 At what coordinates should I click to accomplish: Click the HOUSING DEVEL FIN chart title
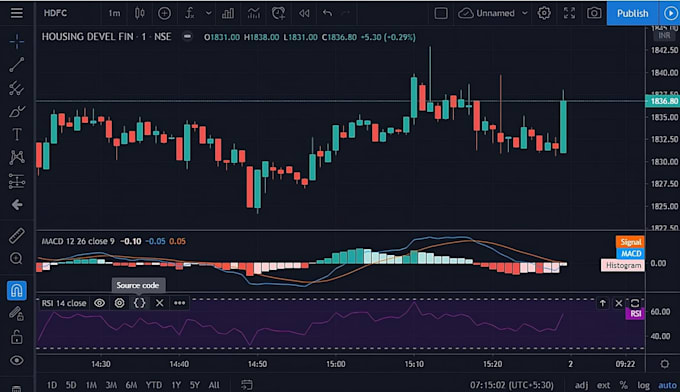point(106,37)
